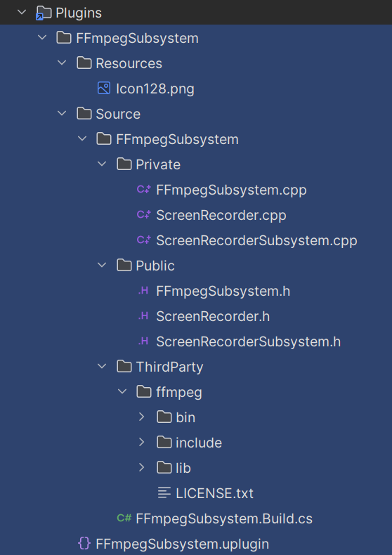Click the top-level FFmpegSubsystem folder icon
This screenshot has height=555, width=392.
click(x=64, y=37)
